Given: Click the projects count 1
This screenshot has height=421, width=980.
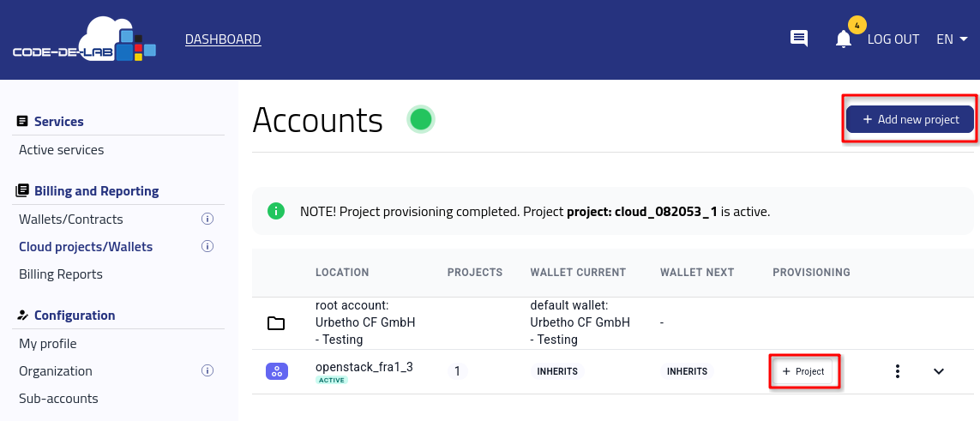Looking at the screenshot, I should click(457, 371).
